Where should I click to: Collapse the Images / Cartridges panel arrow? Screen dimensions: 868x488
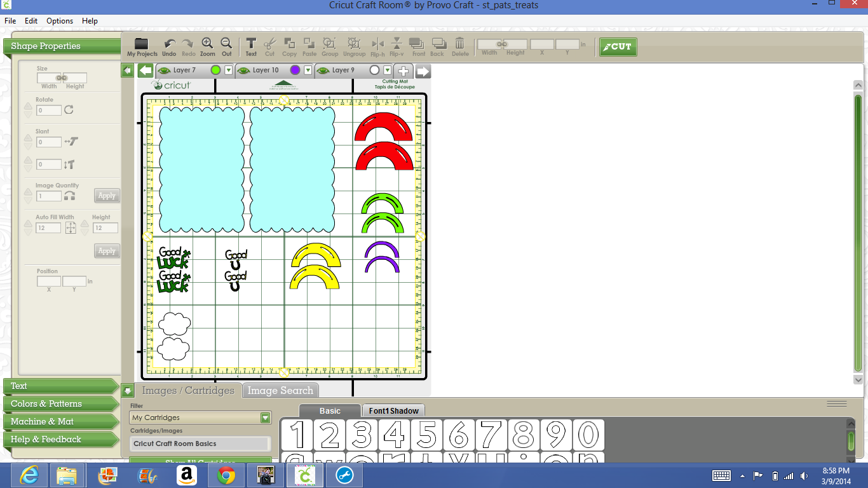pos(127,390)
